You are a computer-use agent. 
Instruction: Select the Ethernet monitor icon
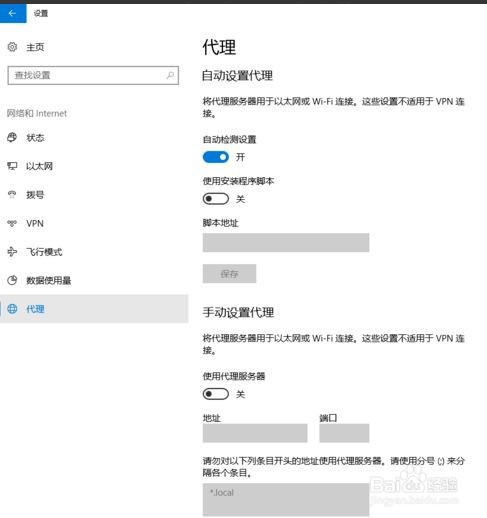tap(12, 166)
